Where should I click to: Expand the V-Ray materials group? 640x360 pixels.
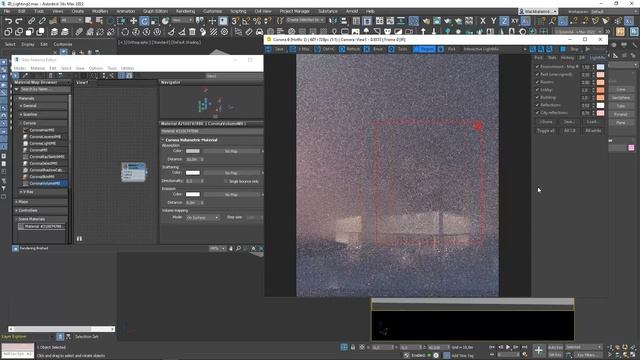tap(21, 191)
